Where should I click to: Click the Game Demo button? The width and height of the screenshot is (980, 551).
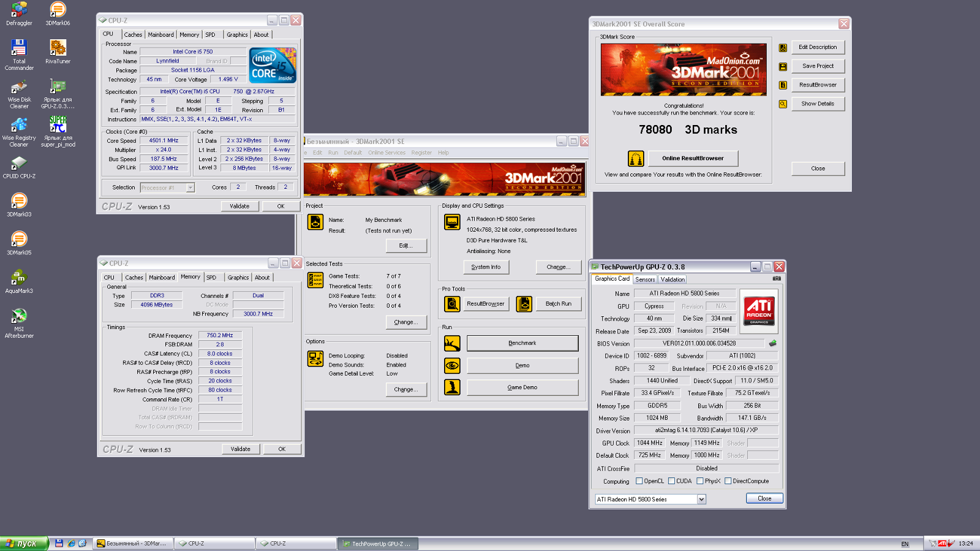coord(522,387)
